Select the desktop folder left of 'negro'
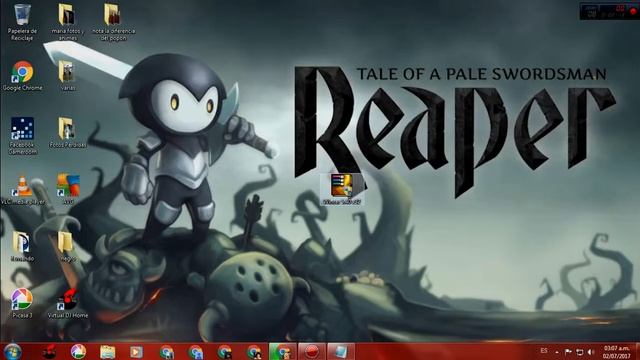Screen dimensions: 640x360 click(22, 247)
